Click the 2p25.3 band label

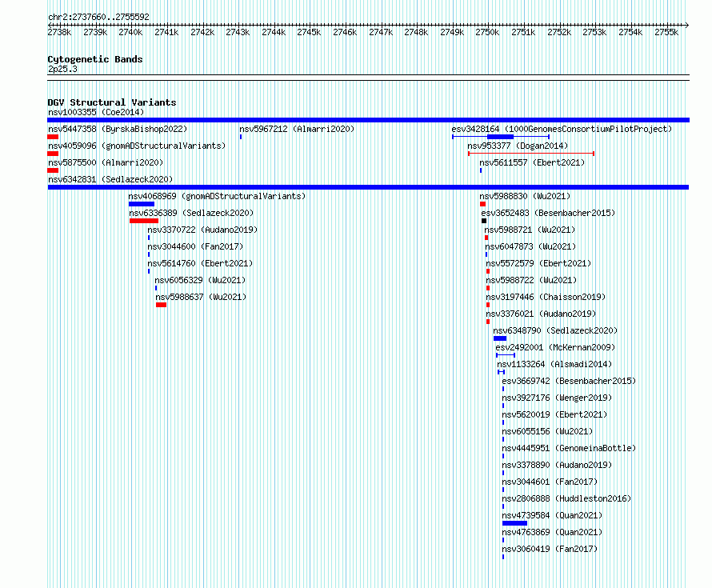tap(62, 69)
